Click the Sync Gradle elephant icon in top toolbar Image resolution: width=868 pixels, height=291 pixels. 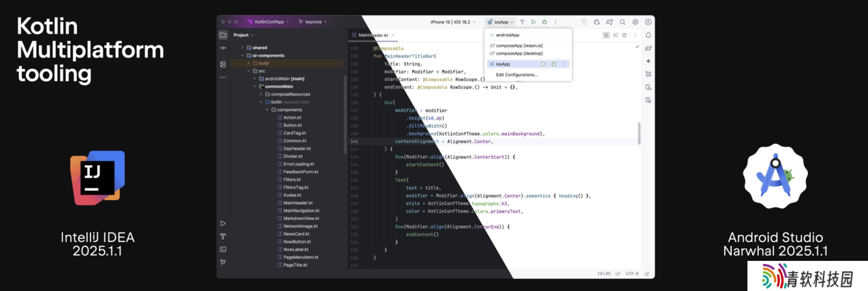point(609,22)
